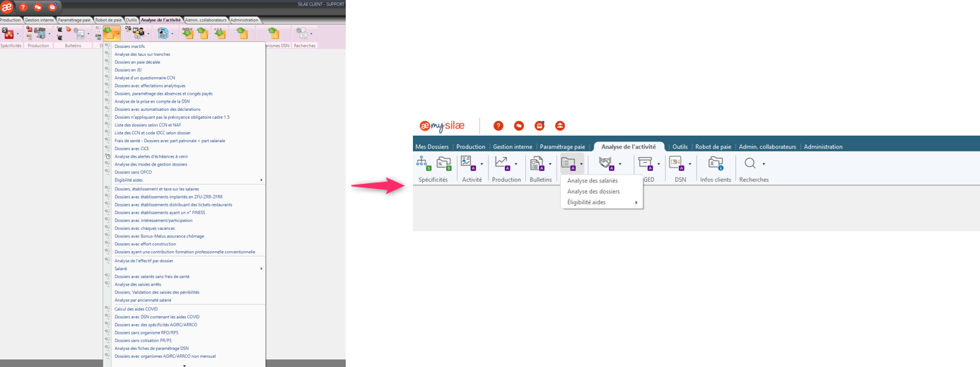Open notifications icon in old Silae header
Image resolution: width=980 pixels, height=367 pixels.
[52, 6]
